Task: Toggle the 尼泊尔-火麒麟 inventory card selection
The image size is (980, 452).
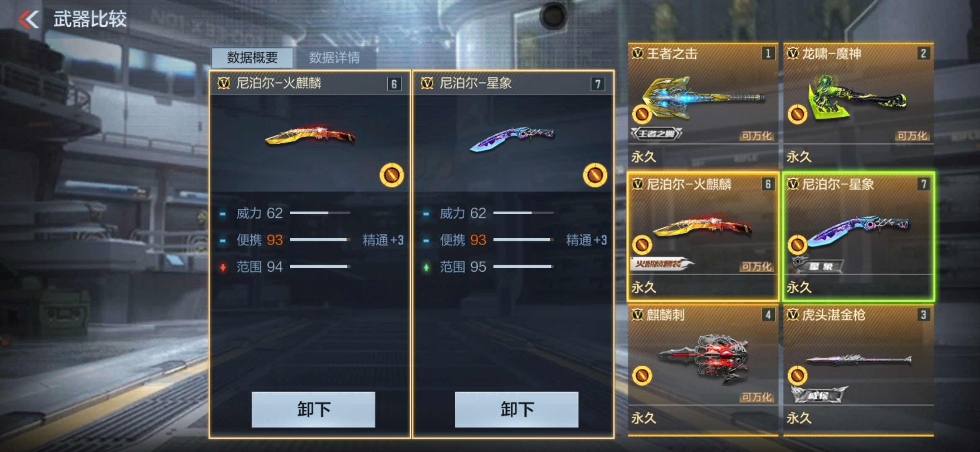Action: click(x=703, y=236)
